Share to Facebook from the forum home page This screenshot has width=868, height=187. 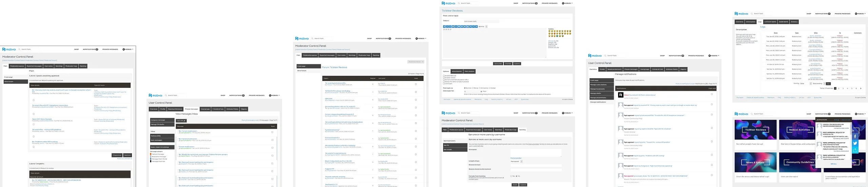pos(855,136)
